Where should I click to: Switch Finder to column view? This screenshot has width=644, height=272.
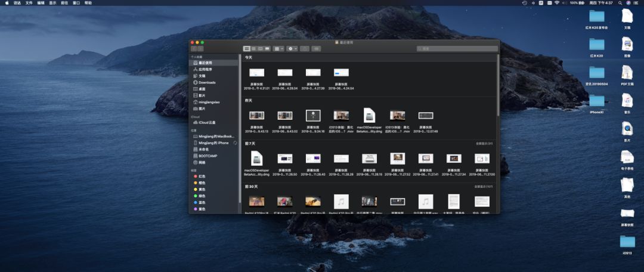point(260,48)
